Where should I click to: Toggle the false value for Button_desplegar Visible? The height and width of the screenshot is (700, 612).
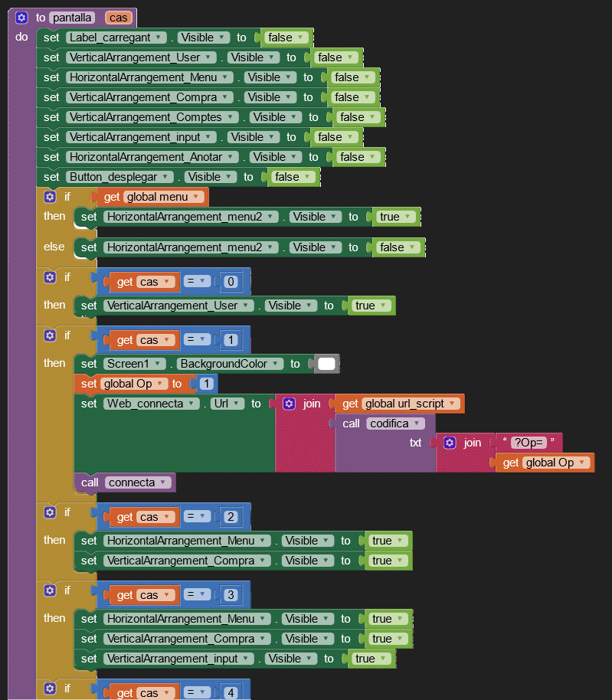coord(292,177)
